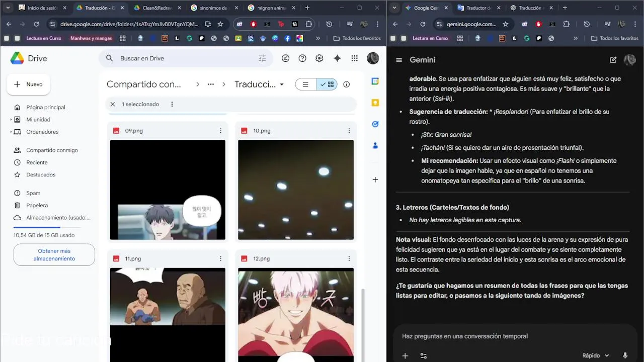This screenshot has width=644, height=362.
Task: Clear the 1 seleccionado selection with X
Action: coord(113,104)
